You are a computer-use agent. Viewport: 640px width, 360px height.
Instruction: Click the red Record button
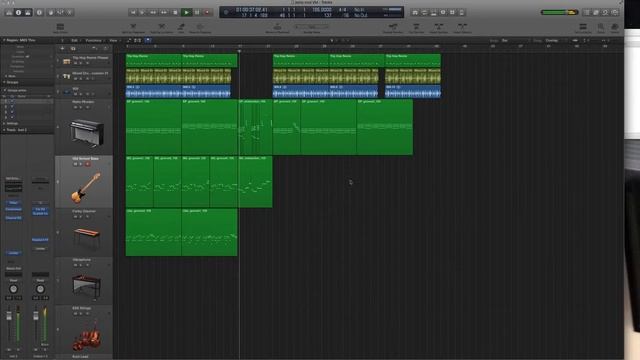click(x=207, y=13)
